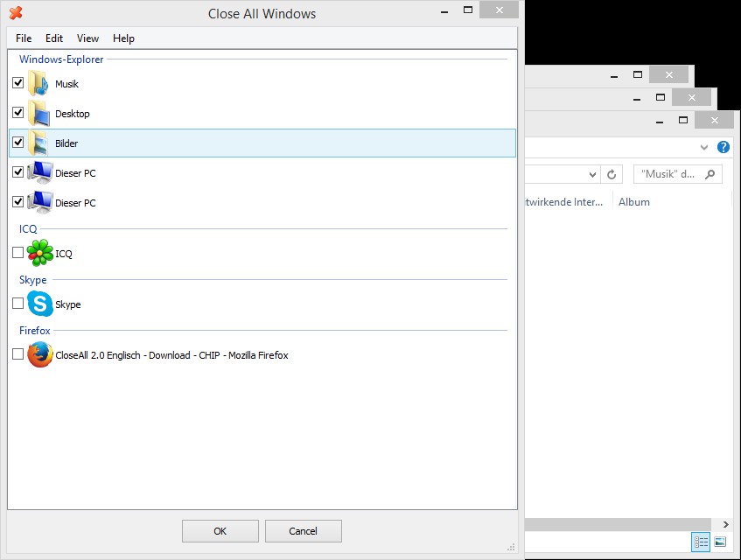Screen dimensions: 741x560
Task: Expand the Explorer address bar dropdown
Action: point(592,174)
